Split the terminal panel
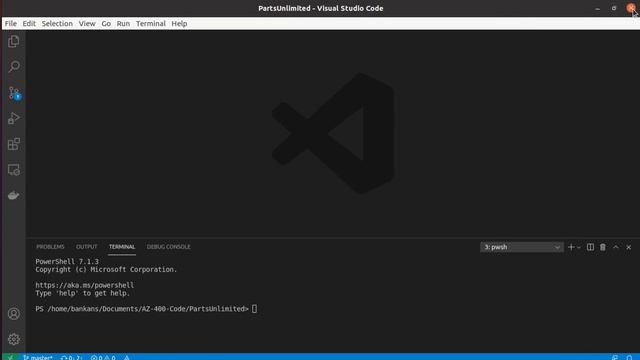The width and height of the screenshot is (640, 360). pyautogui.click(x=590, y=247)
